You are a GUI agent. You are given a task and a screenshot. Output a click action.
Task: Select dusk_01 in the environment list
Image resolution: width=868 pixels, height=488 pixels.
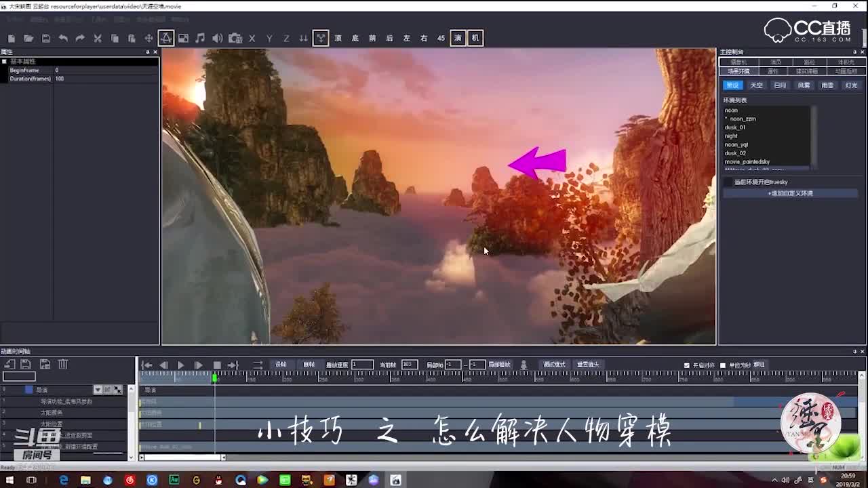[735, 127]
